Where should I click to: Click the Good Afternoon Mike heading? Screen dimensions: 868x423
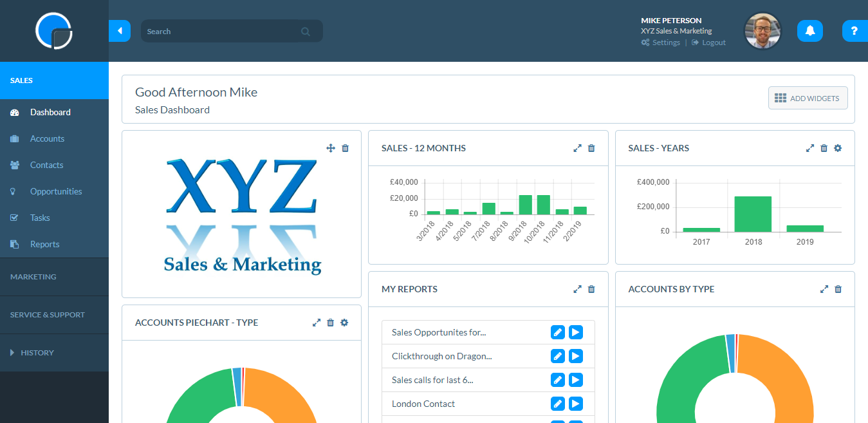pyautogui.click(x=196, y=92)
